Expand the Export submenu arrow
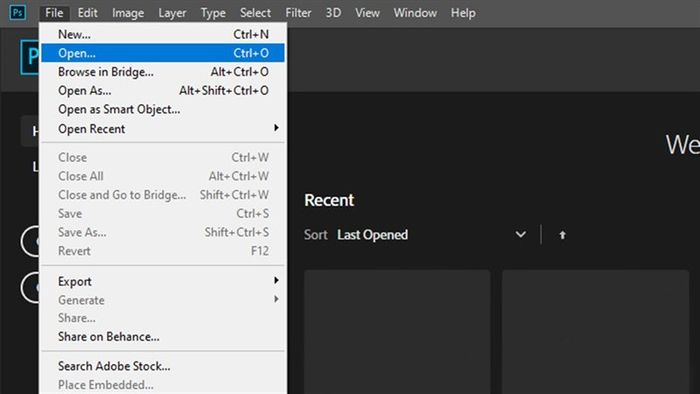Screen dimensions: 700x394 (276, 281)
